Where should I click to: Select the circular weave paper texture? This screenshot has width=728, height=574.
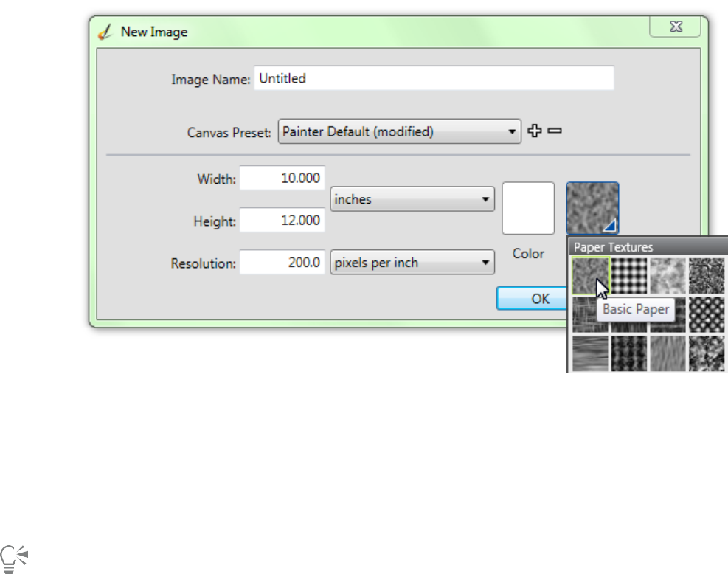click(706, 315)
